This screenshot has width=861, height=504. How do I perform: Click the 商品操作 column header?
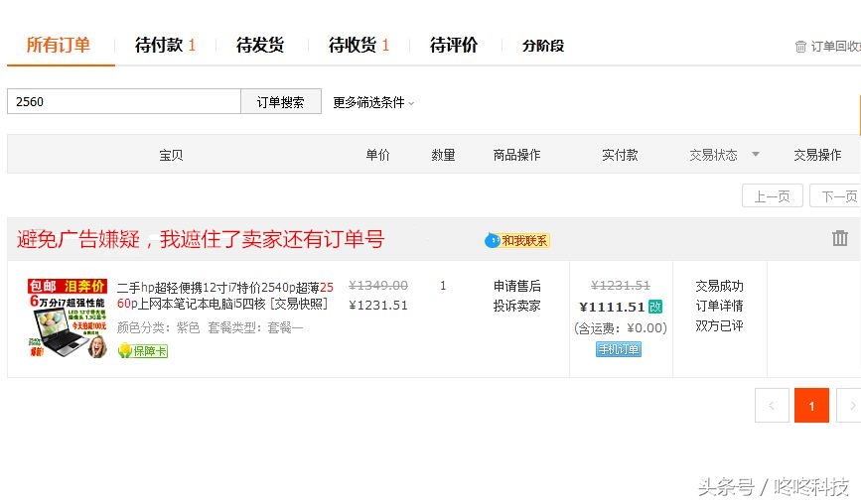click(516, 155)
